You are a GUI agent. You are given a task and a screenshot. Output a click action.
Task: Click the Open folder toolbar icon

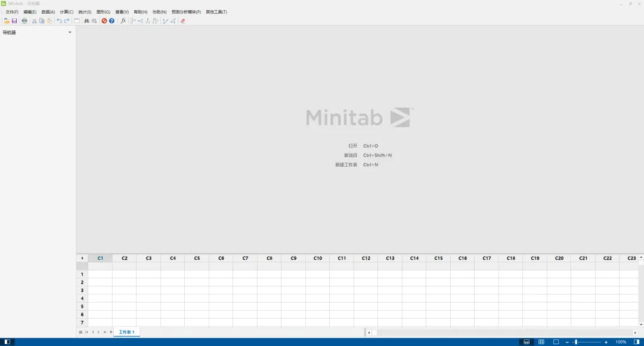coord(7,21)
